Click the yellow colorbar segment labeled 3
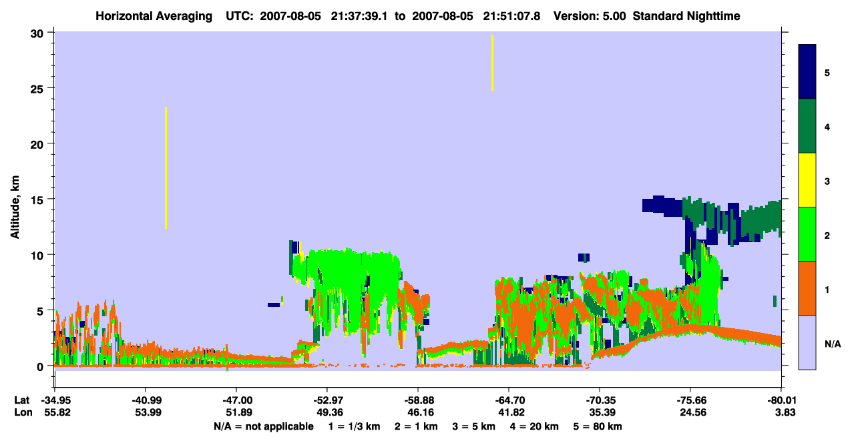 [x=807, y=180]
